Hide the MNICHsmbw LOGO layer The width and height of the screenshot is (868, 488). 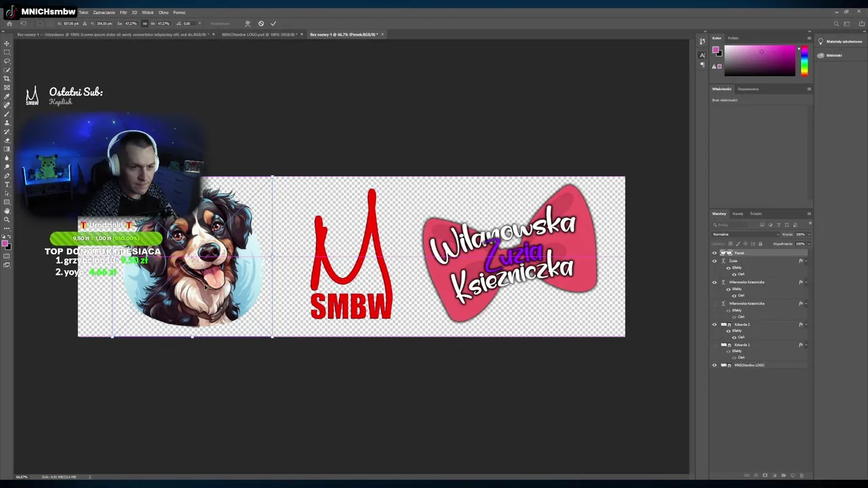point(715,365)
